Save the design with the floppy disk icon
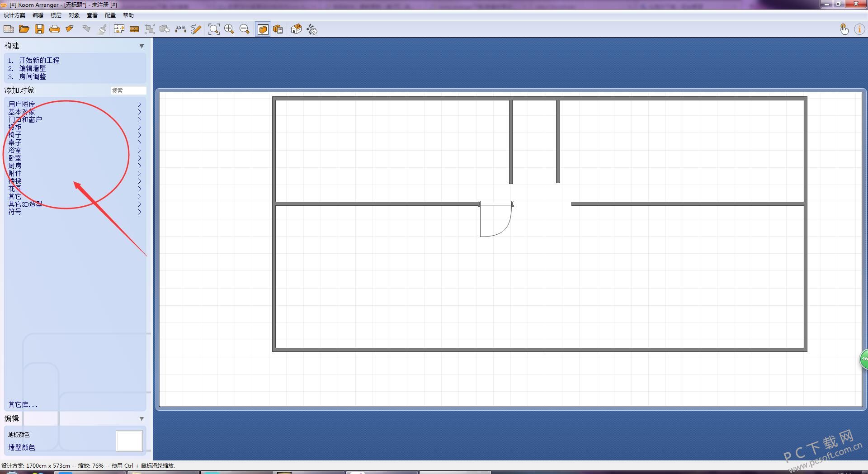Image resolution: width=868 pixels, height=474 pixels. [39, 29]
